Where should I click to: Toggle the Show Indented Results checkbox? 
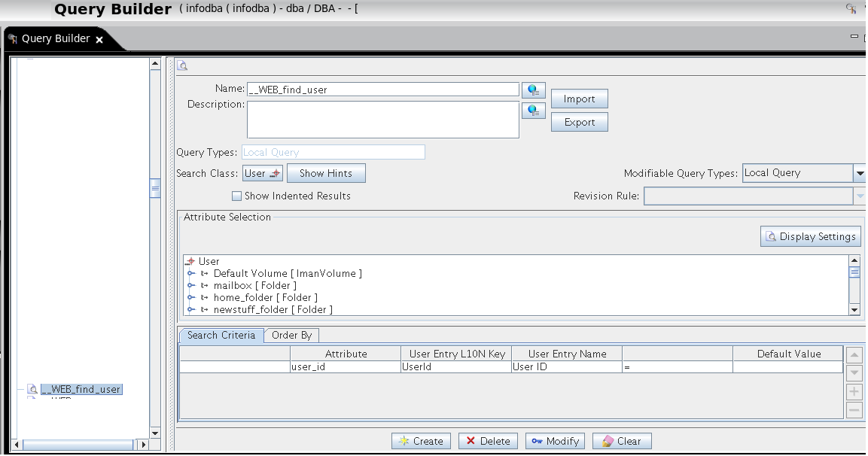tap(238, 196)
